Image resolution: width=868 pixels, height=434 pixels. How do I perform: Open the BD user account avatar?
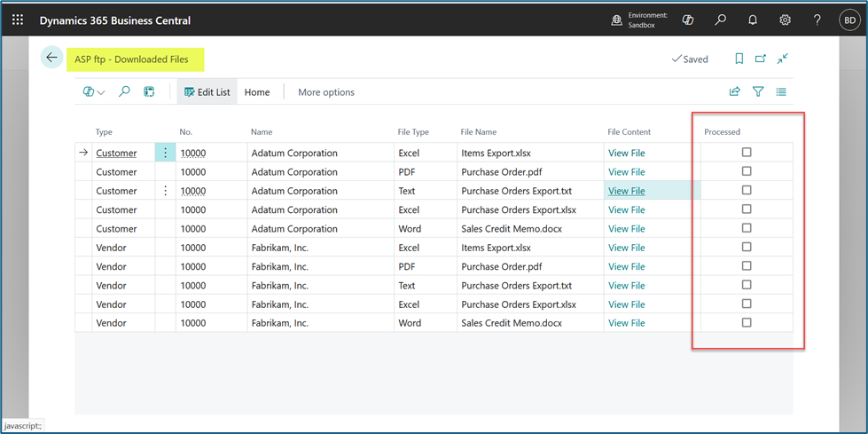point(849,20)
